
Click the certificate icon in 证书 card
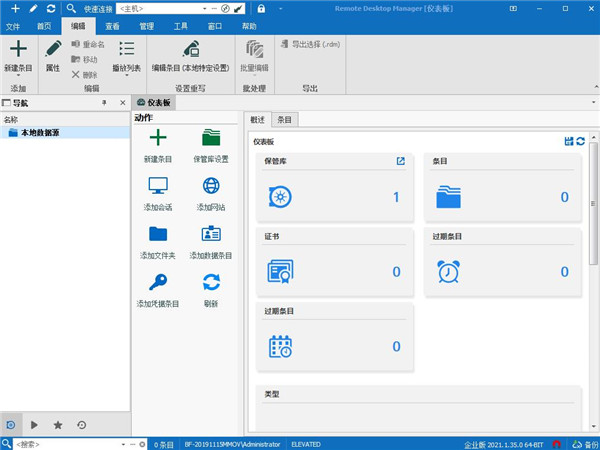pos(280,271)
